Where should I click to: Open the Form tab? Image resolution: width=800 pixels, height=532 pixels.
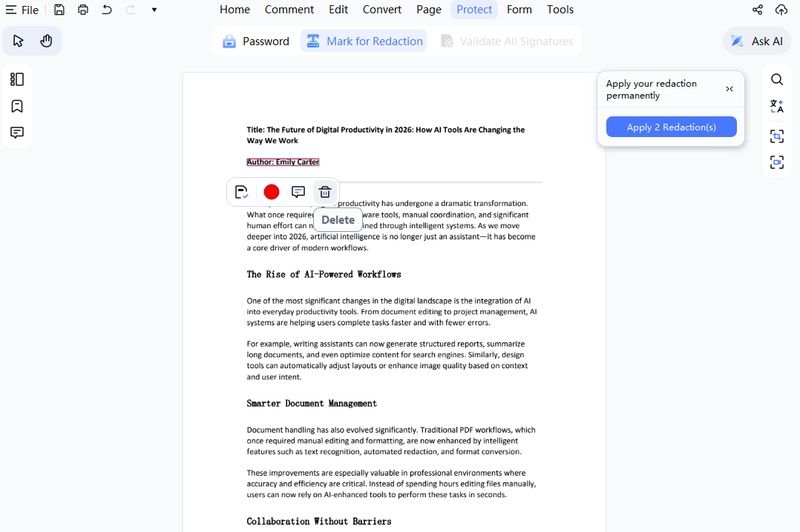(x=519, y=10)
